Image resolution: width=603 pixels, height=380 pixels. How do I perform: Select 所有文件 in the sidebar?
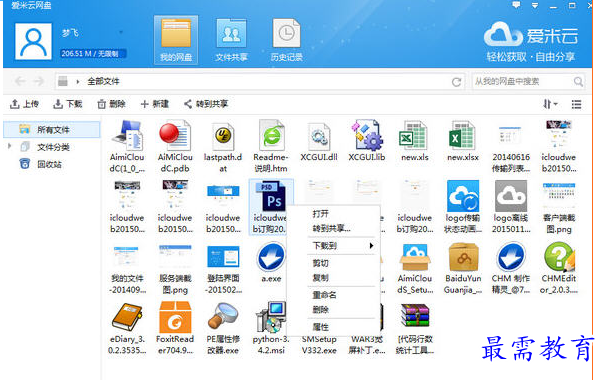tap(52, 130)
